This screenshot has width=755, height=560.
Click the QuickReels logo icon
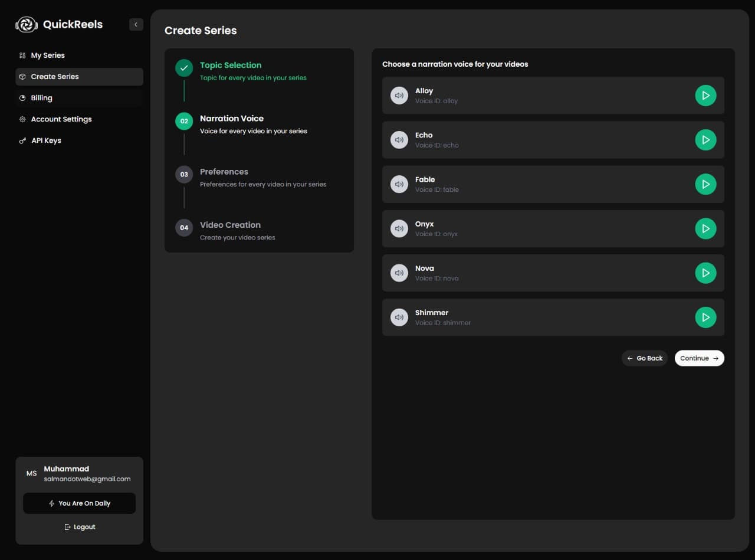[27, 24]
